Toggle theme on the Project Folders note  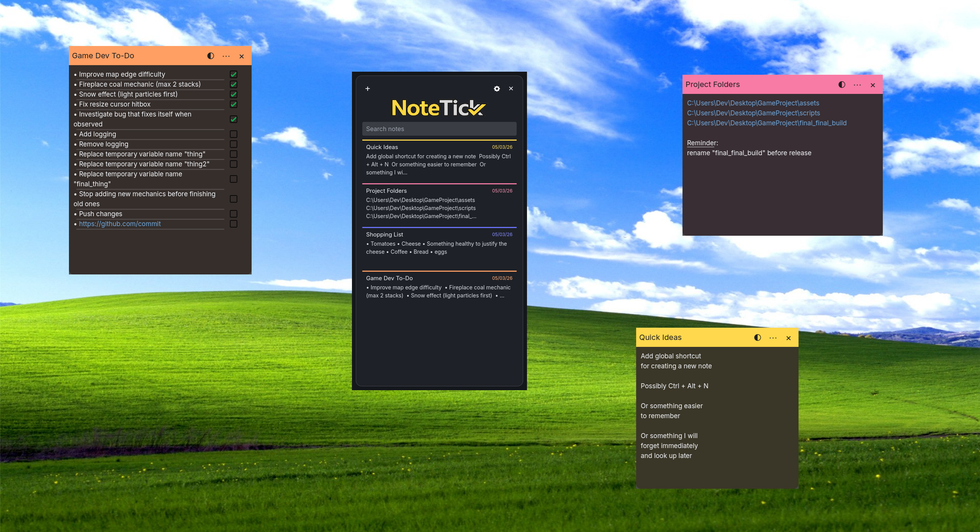coord(841,85)
